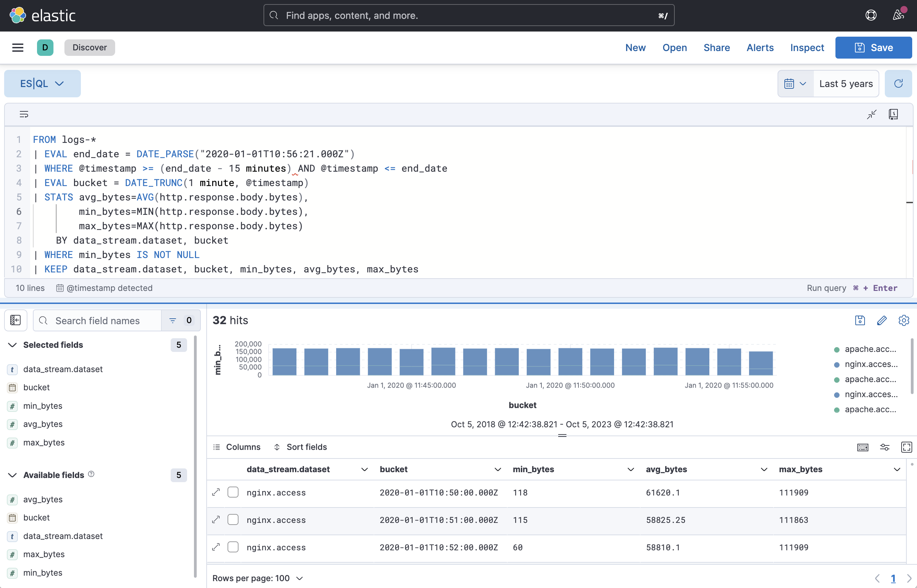Screen dimensions: 917x588
Task: Click the edit/pencil icon in results toolbar
Action: coord(882,321)
